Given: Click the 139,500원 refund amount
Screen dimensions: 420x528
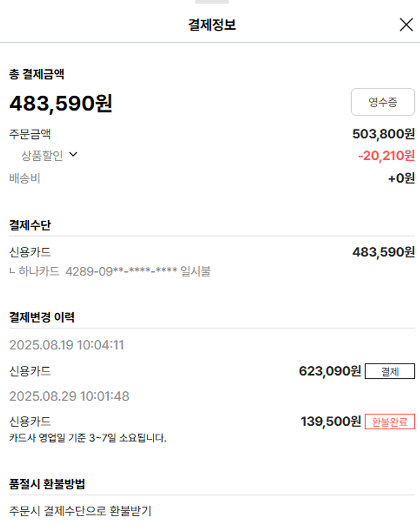Looking at the screenshot, I should click(x=331, y=422).
